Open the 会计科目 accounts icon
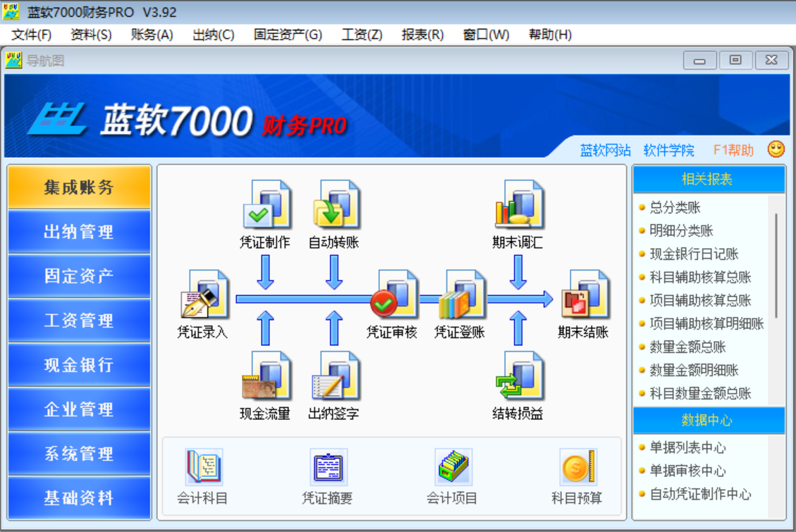Image resolution: width=796 pixels, height=532 pixels. pyautogui.click(x=203, y=468)
